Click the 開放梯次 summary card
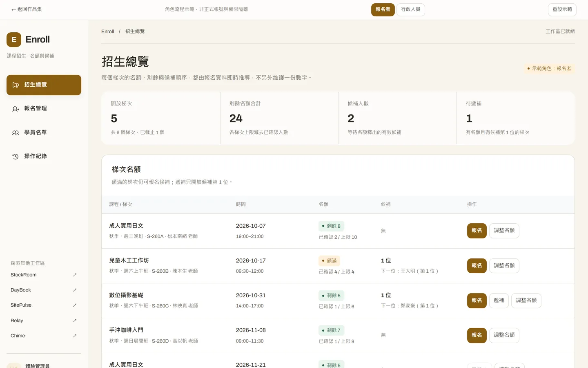 point(161,118)
